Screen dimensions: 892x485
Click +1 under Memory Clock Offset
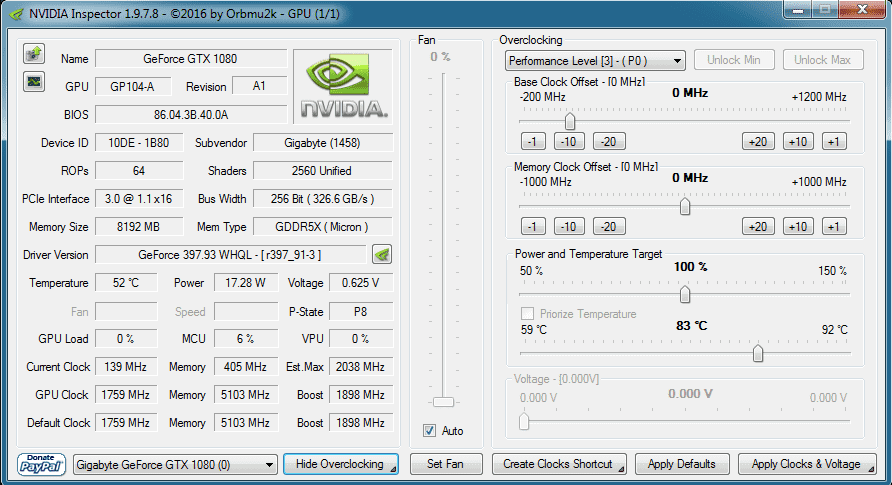[834, 226]
